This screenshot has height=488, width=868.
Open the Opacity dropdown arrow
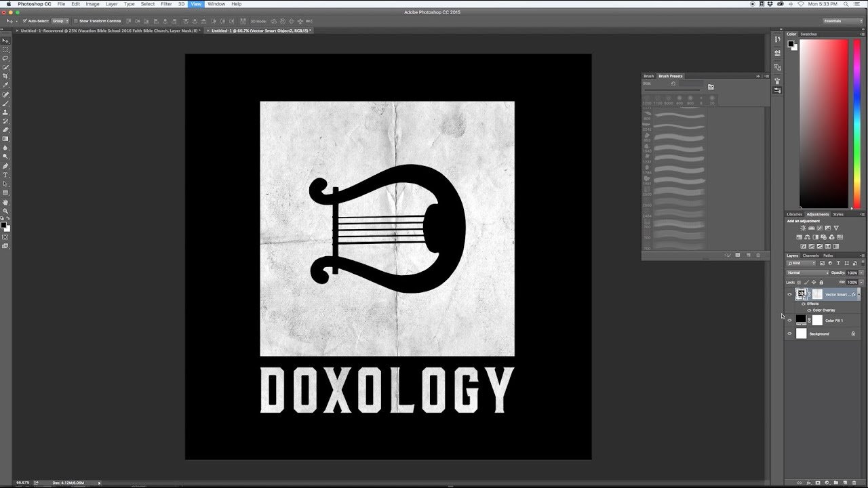[x=861, y=272]
